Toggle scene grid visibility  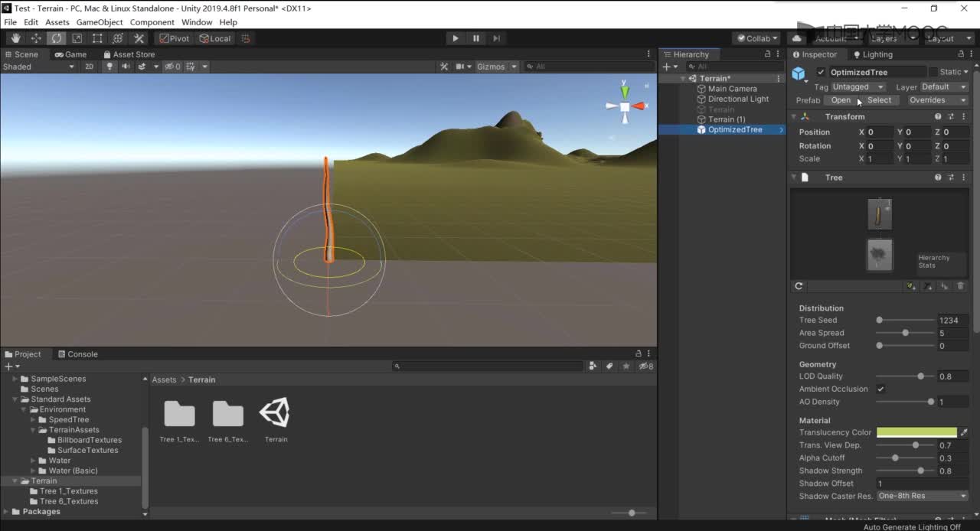[x=191, y=67]
